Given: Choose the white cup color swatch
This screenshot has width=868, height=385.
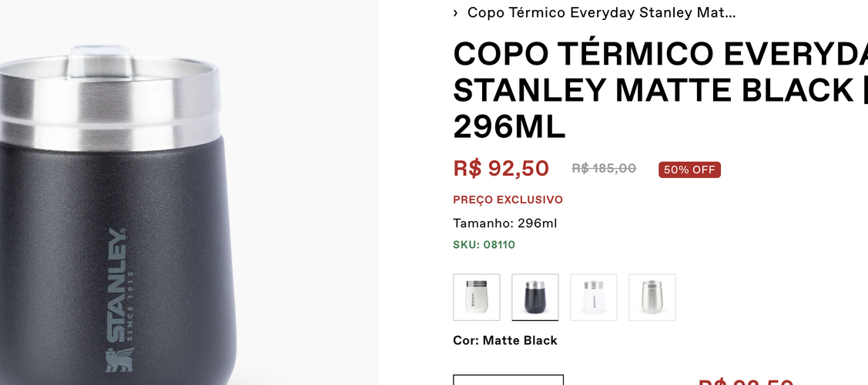Looking at the screenshot, I should pos(593,297).
